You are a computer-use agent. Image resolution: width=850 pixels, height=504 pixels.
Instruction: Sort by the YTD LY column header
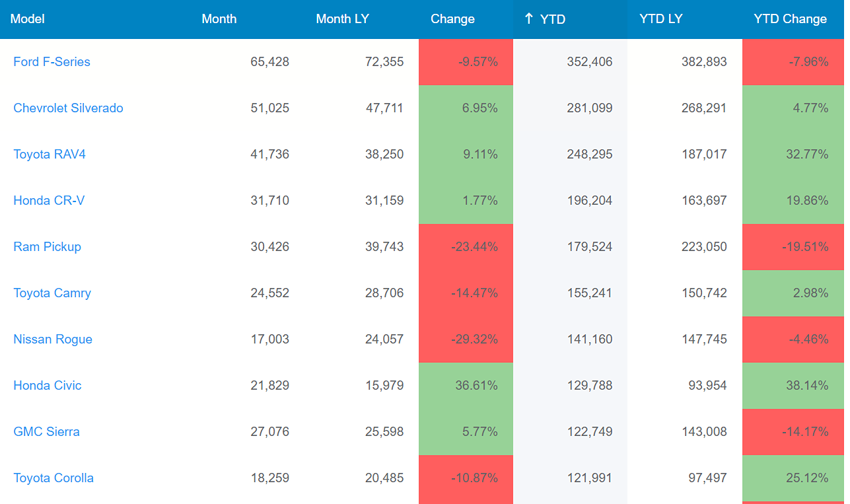tap(660, 19)
